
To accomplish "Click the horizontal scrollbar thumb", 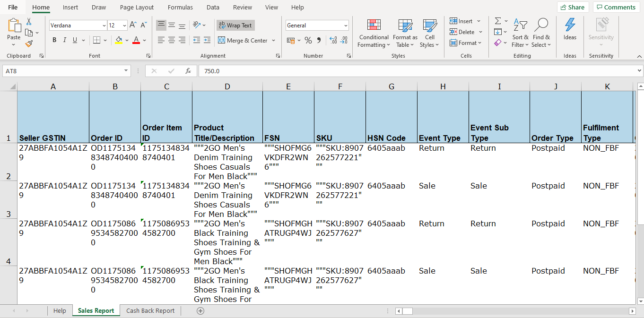I will (x=407, y=311).
